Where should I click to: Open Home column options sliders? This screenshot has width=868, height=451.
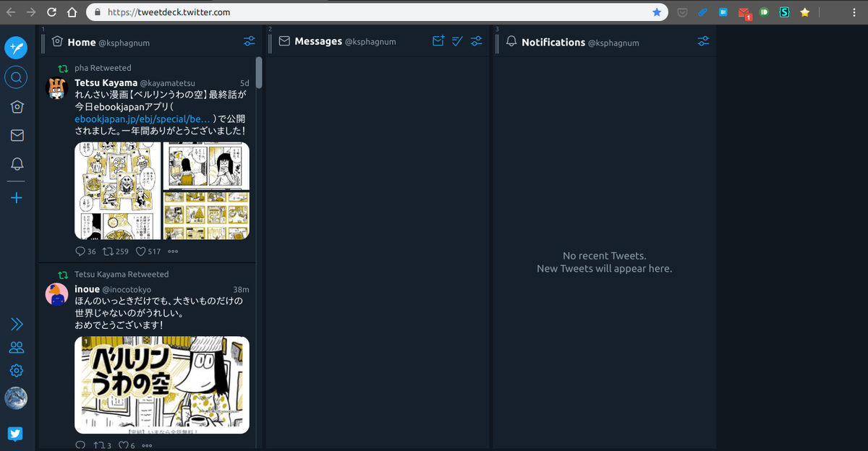tap(250, 41)
